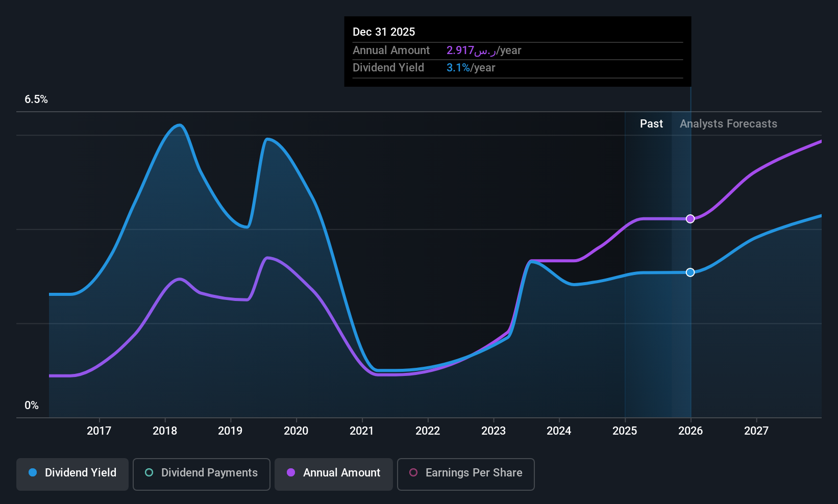The height and width of the screenshot is (504, 838).
Task: Click the pink Earnings Per Share circle icon
Action: tap(413, 472)
